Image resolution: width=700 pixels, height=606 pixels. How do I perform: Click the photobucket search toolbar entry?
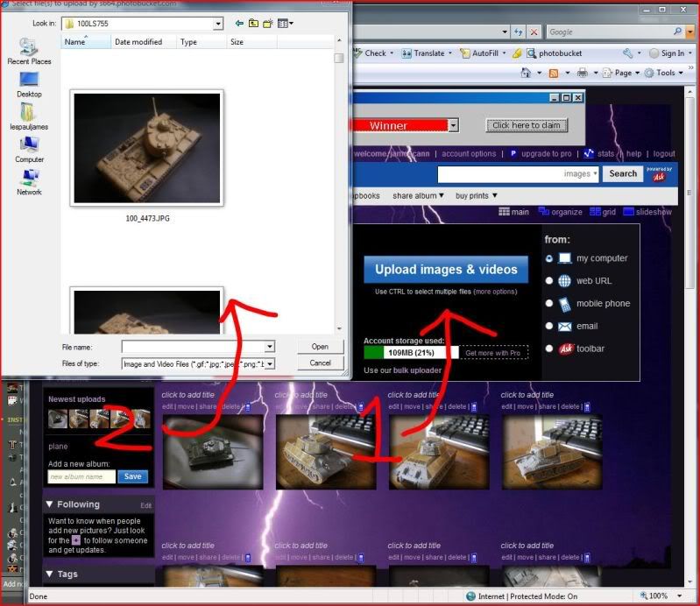(554, 53)
